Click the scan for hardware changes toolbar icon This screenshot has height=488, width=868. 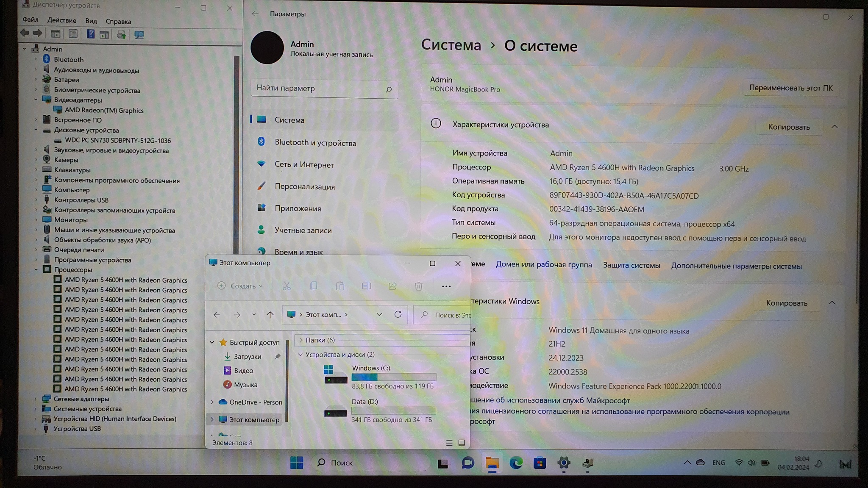point(139,35)
